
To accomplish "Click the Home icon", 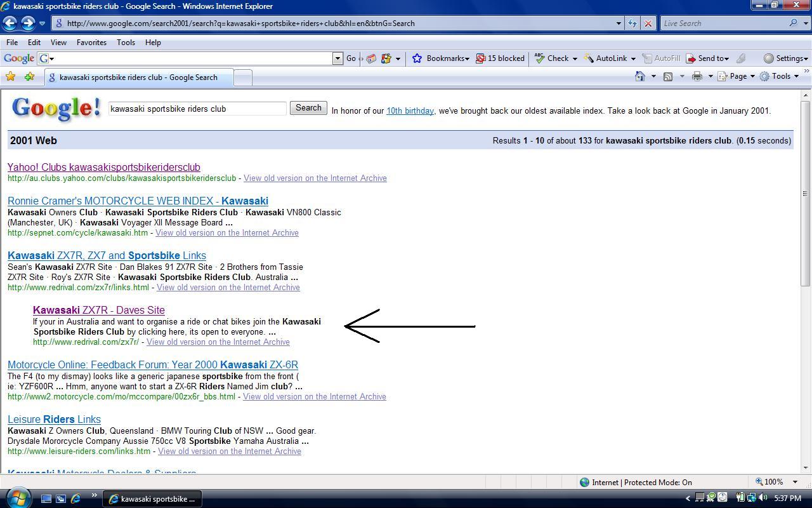I will click(x=640, y=76).
